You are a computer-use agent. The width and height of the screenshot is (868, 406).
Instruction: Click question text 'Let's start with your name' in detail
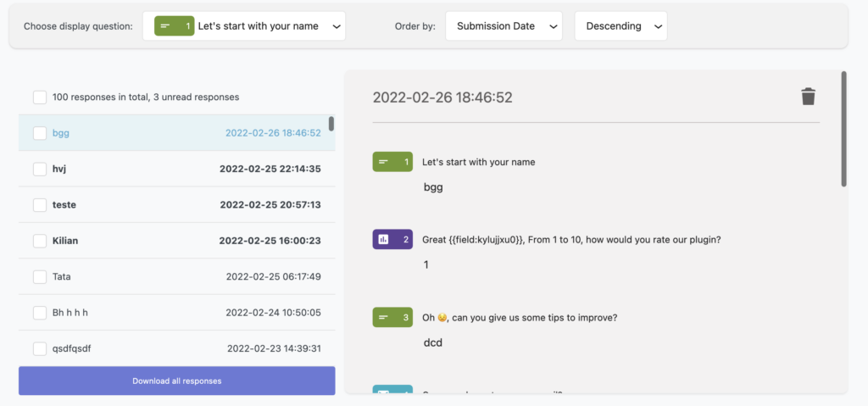pos(478,162)
